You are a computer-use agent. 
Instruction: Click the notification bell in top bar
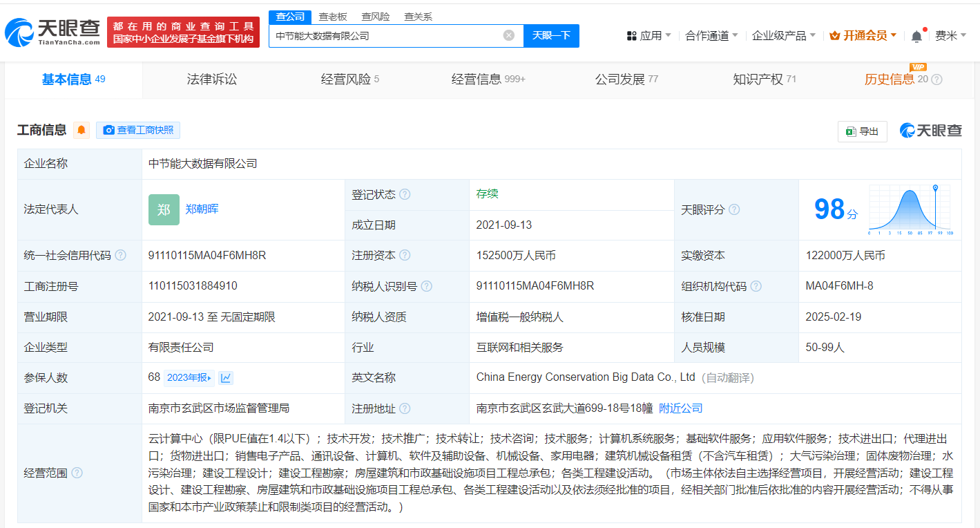pos(916,36)
